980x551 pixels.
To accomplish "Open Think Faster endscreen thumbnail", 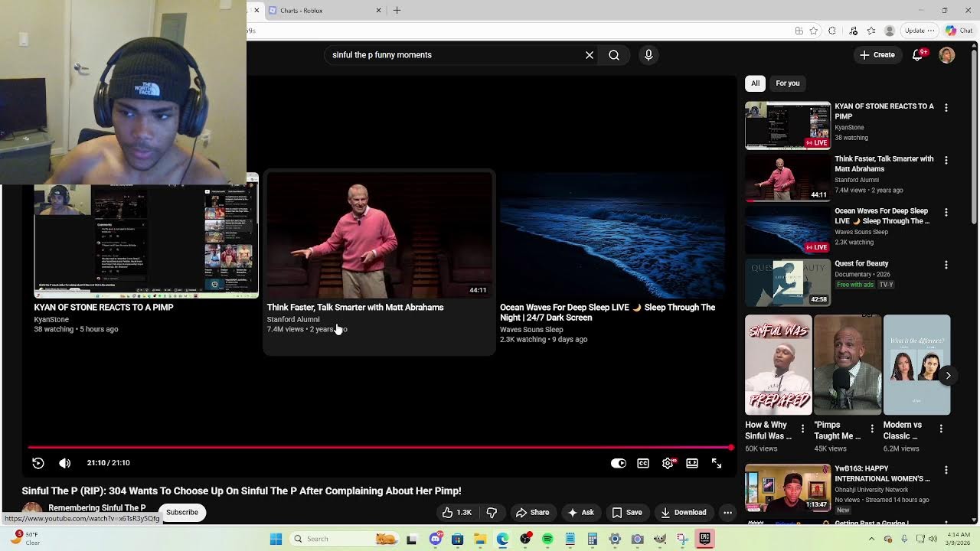I will click(x=379, y=236).
